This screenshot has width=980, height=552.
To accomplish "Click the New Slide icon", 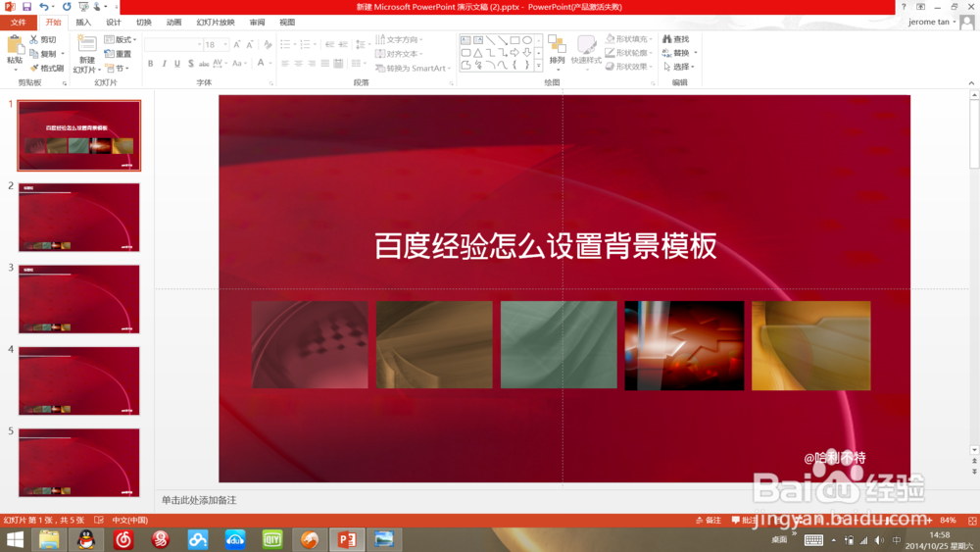I will [x=86, y=45].
